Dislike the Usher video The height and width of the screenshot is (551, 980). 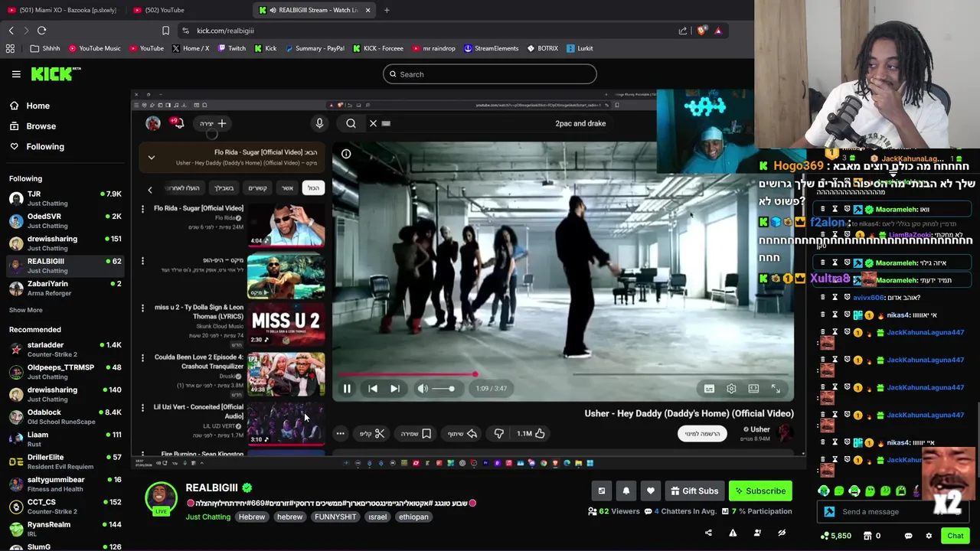(499, 433)
